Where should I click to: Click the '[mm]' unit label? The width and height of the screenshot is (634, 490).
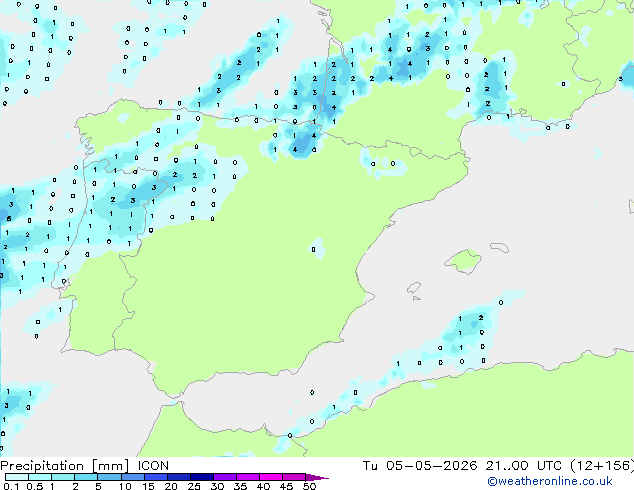tap(110, 466)
